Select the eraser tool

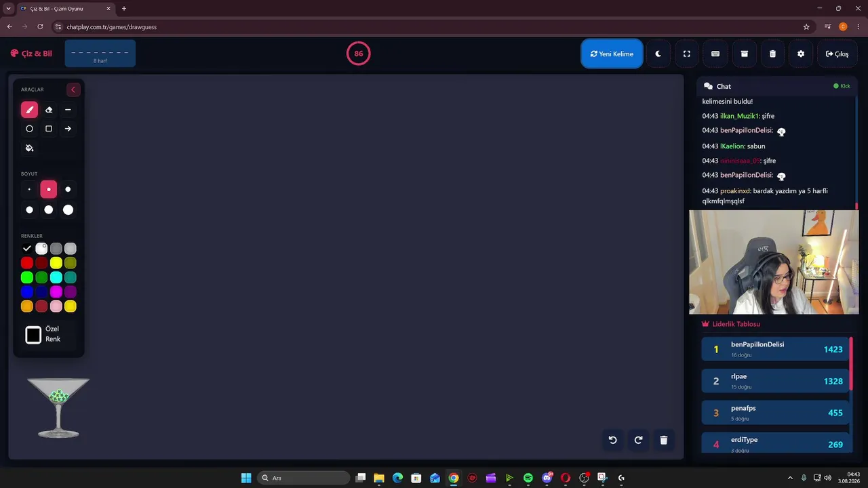pyautogui.click(x=49, y=110)
